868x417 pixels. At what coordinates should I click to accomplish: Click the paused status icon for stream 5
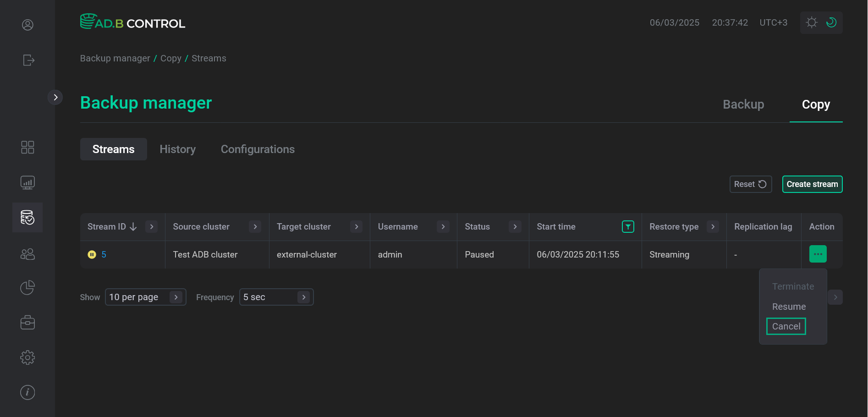point(92,254)
